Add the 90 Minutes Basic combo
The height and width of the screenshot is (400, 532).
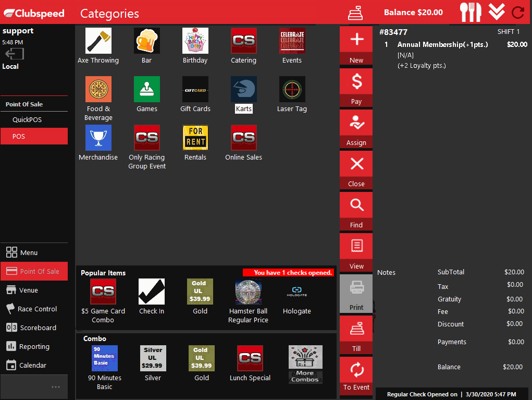105,368
